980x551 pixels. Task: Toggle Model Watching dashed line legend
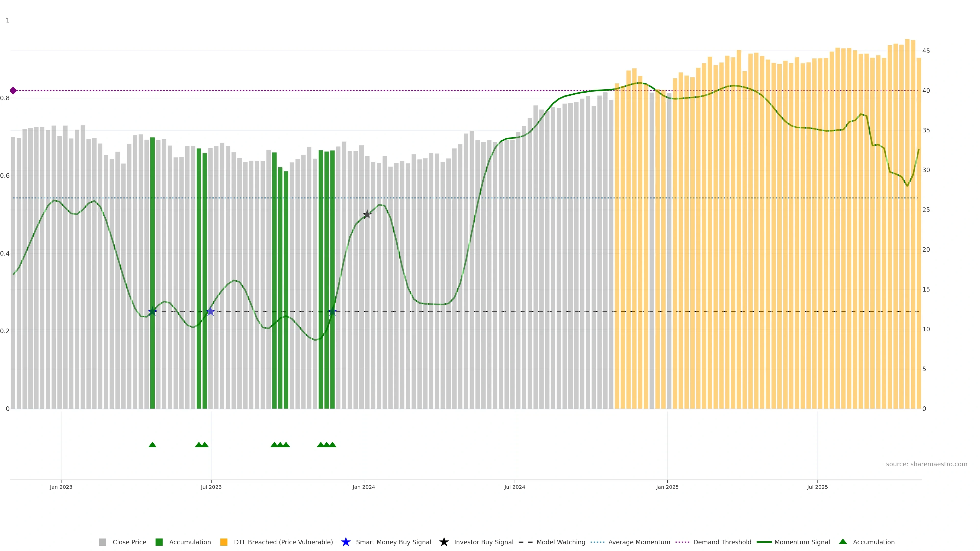[560, 542]
